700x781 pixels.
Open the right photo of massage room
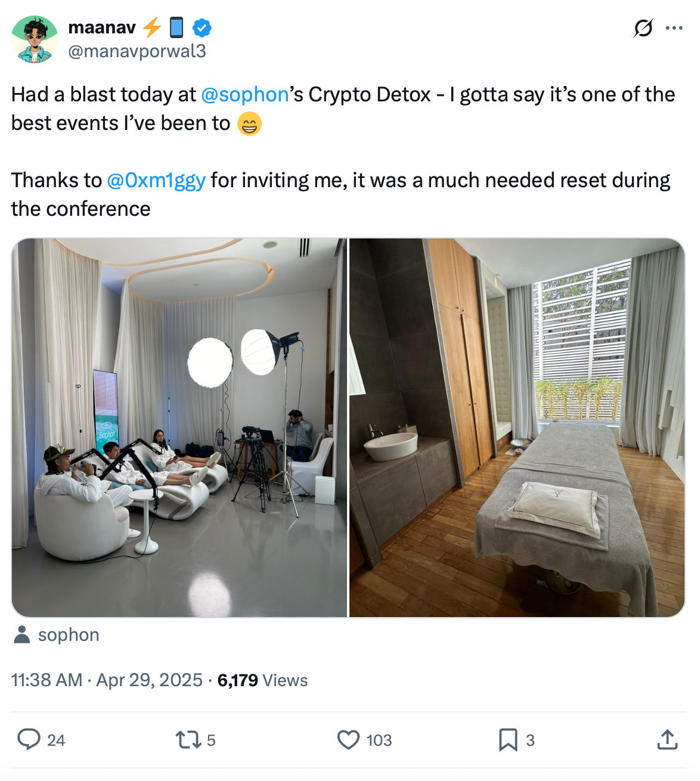tap(516, 427)
